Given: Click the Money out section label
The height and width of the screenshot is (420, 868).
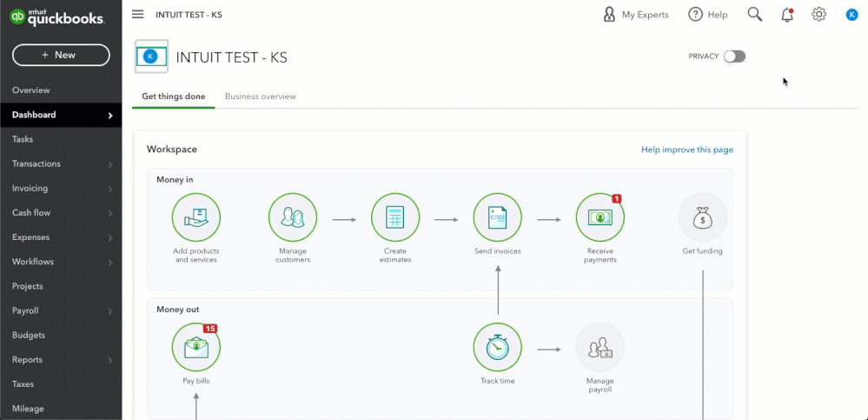Looking at the screenshot, I should [x=178, y=310].
